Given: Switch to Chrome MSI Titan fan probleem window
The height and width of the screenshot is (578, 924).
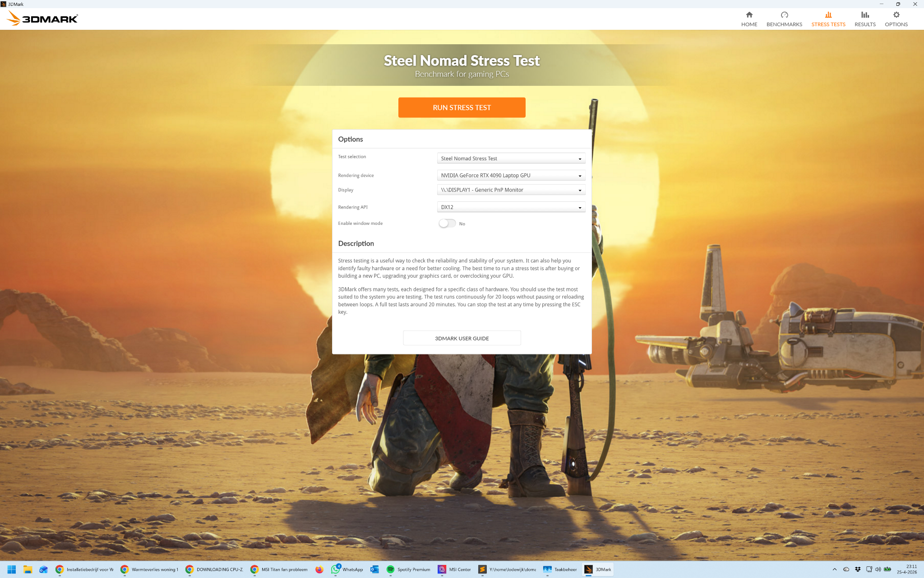Looking at the screenshot, I should (279, 569).
